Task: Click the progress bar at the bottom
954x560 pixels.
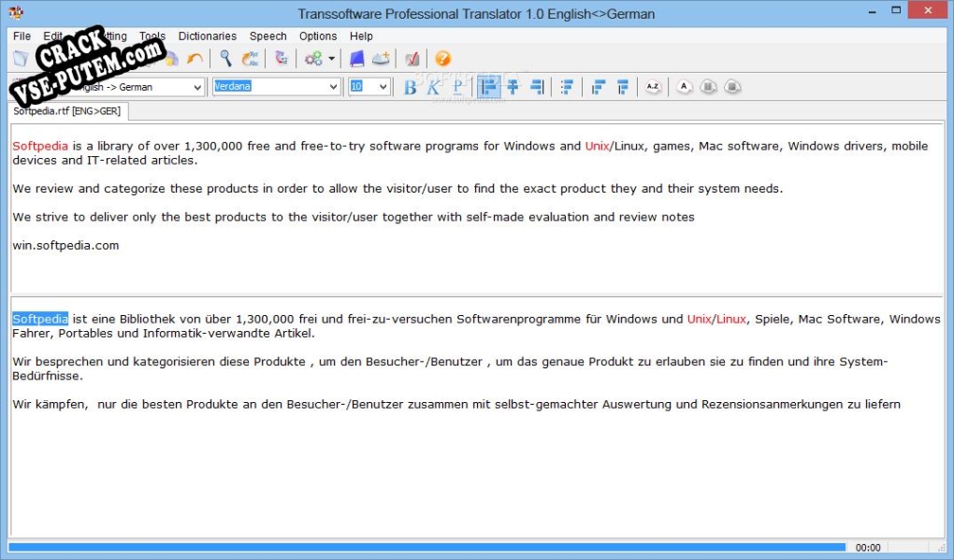Action: [426, 547]
